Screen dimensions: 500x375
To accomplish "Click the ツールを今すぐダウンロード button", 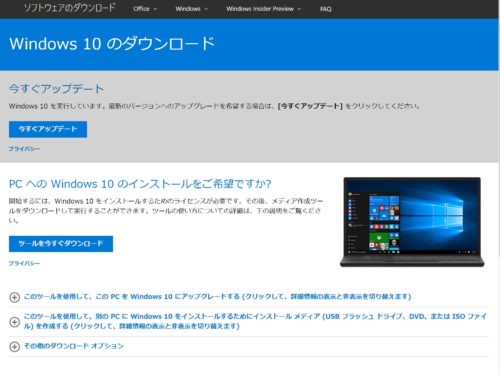I will (x=61, y=244).
